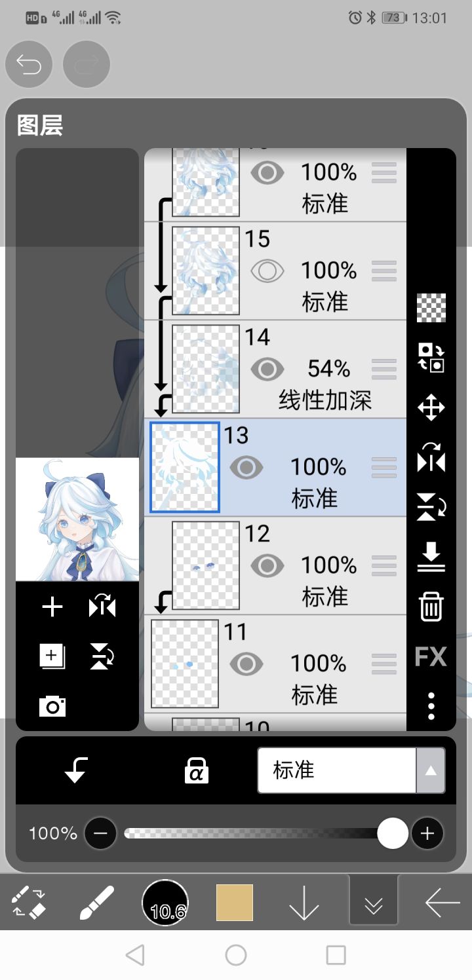Add a new layer with plus icon
This screenshot has height=980, width=472.
coord(52,607)
